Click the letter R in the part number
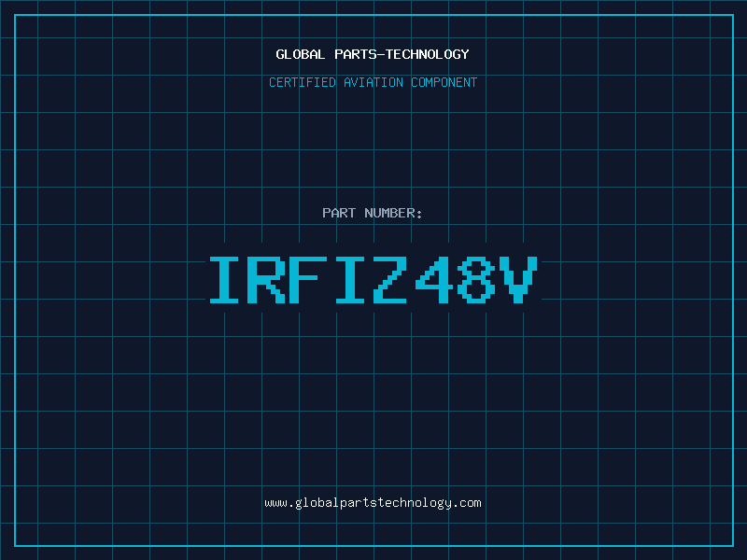 pos(266,280)
